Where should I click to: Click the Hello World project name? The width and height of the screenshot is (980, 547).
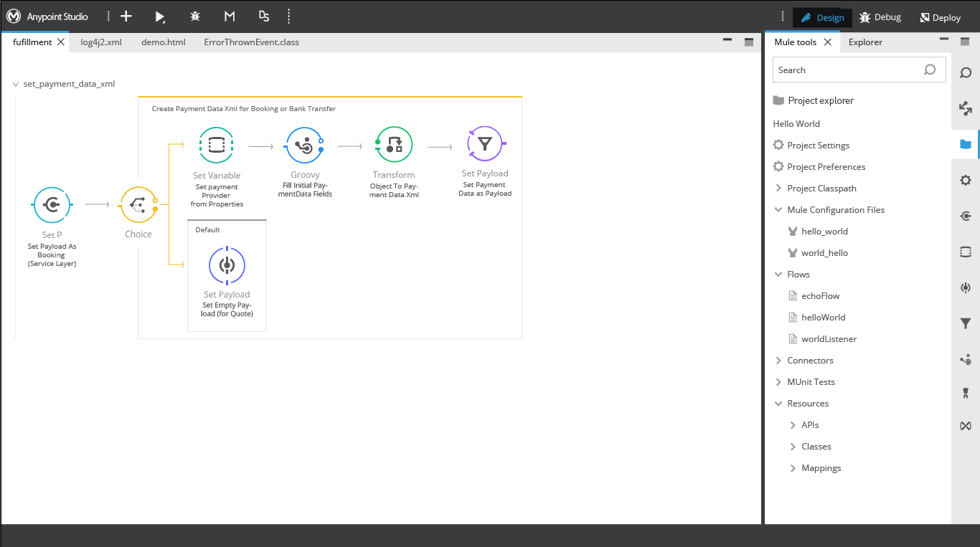[796, 123]
